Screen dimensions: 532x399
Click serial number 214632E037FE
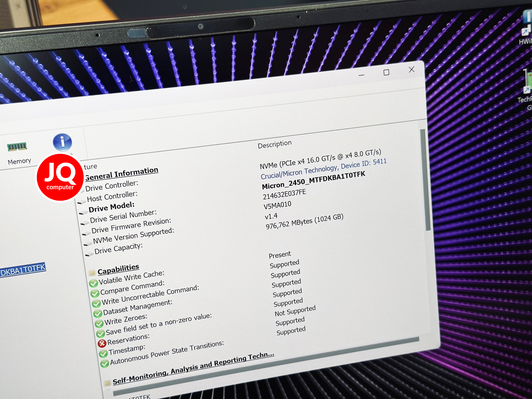[x=284, y=194]
